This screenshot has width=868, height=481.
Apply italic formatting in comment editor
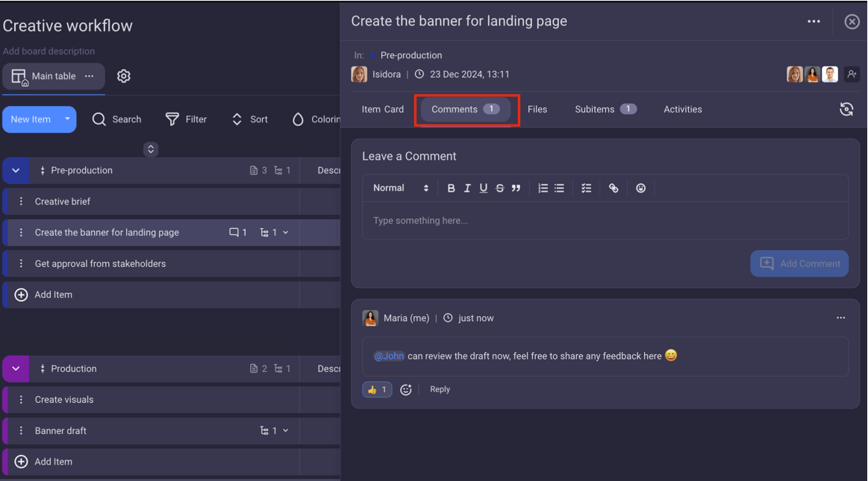coord(467,189)
